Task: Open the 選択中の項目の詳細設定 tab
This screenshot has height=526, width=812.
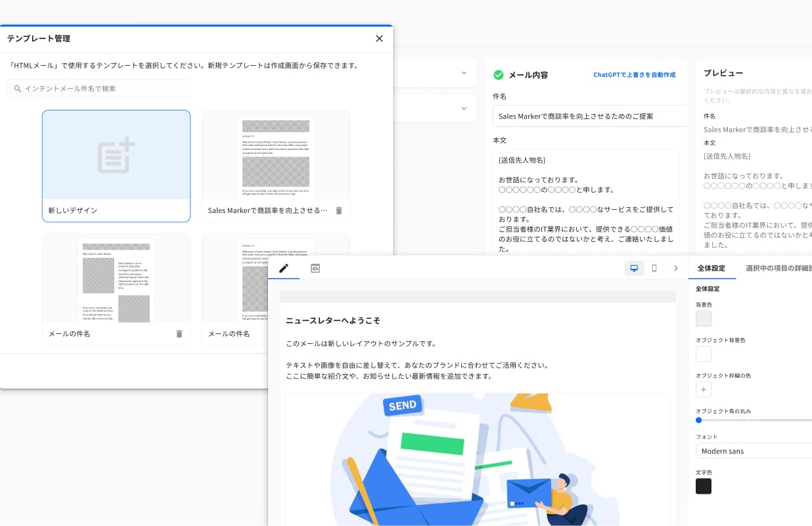Action: (x=778, y=268)
